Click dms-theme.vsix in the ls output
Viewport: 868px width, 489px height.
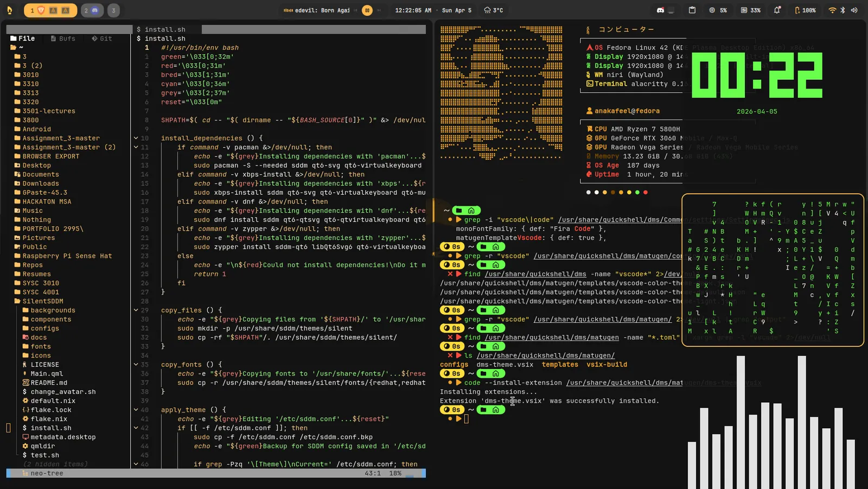[x=505, y=365]
